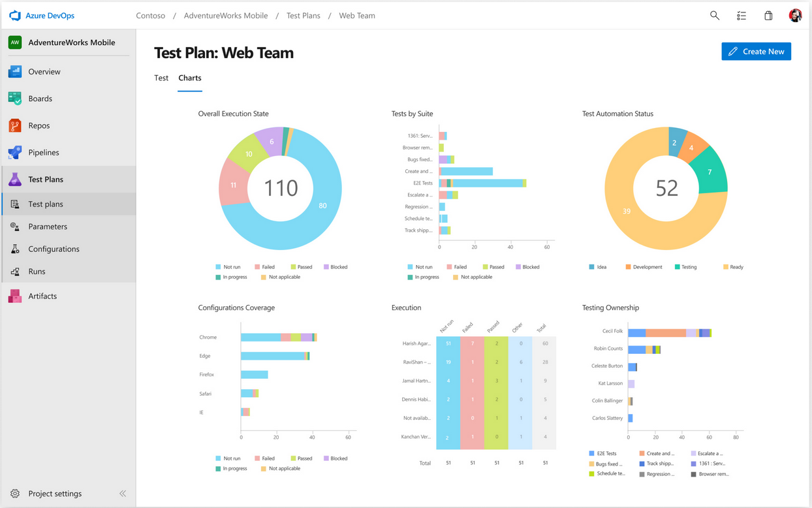Screen dimensions: 812x508
Task: Click the Firefox row label
Action: click(x=207, y=375)
